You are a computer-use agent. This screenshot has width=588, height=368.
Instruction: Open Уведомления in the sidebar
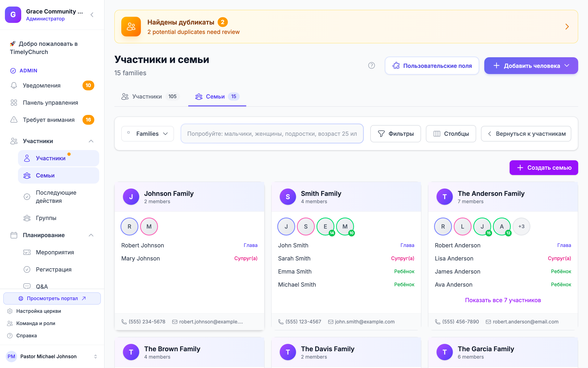(52, 85)
